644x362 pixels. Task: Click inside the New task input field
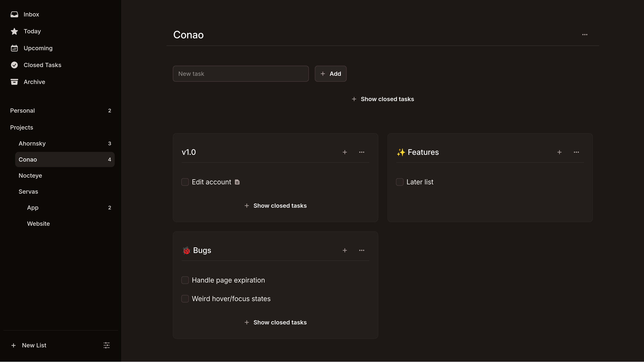tap(240, 74)
